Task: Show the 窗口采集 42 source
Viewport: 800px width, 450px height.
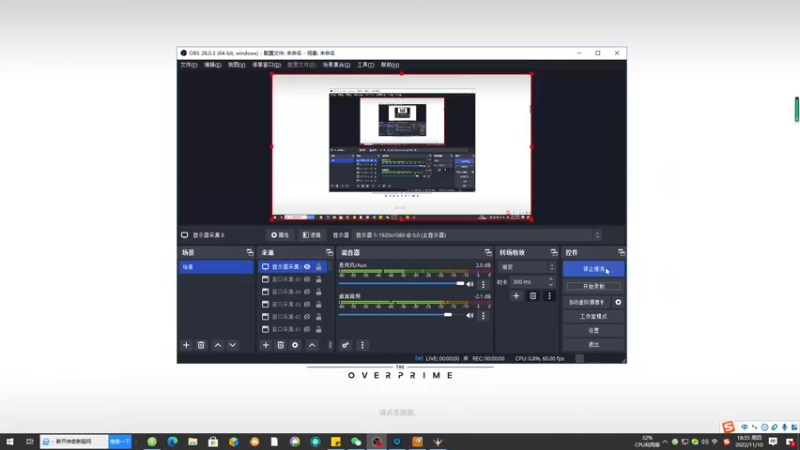Action: click(307, 317)
